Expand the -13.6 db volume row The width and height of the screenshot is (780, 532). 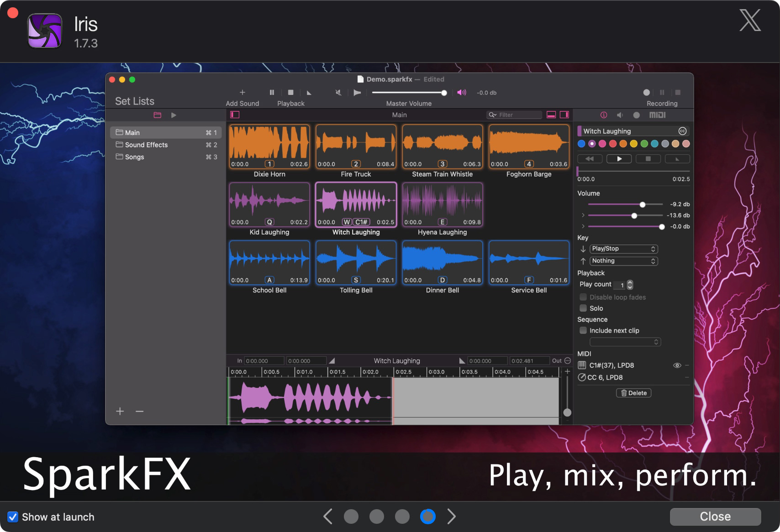click(583, 215)
